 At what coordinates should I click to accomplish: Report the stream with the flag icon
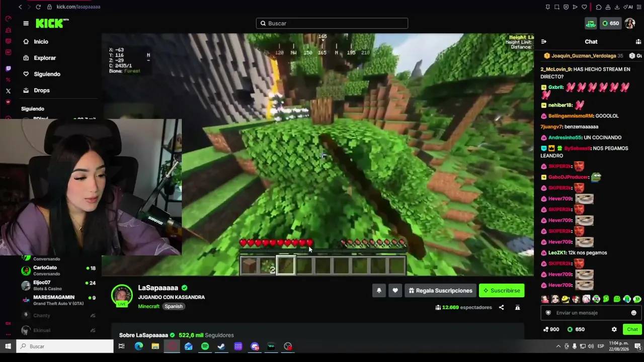click(517, 307)
